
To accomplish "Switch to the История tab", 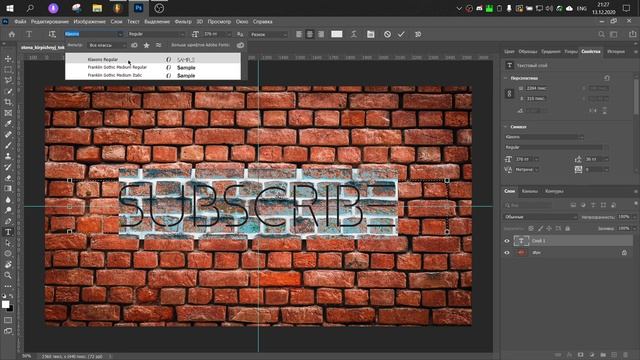I will pyautogui.click(x=616, y=51).
